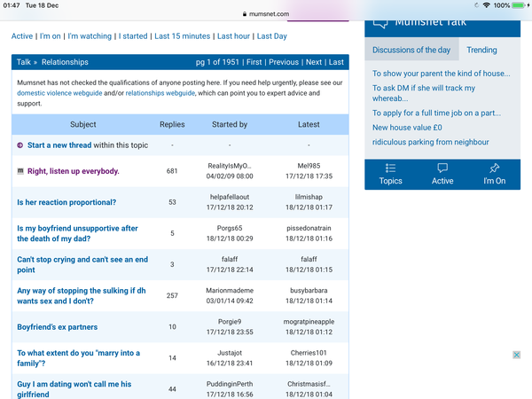Click latest poster Mel985
Screen dimensions: 532x399
click(309, 166)
